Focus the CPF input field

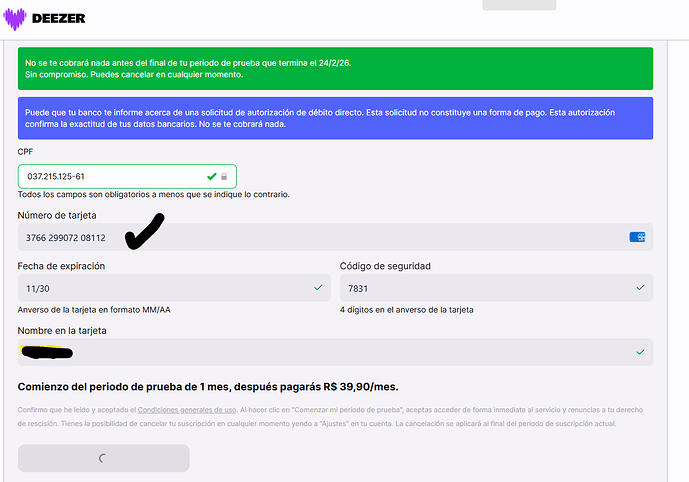tap(110, 177)
